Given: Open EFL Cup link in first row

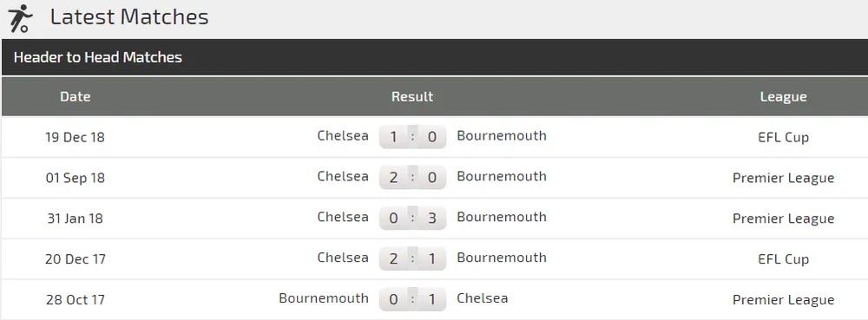Looking at the screenshot, I should coord(783,137).
